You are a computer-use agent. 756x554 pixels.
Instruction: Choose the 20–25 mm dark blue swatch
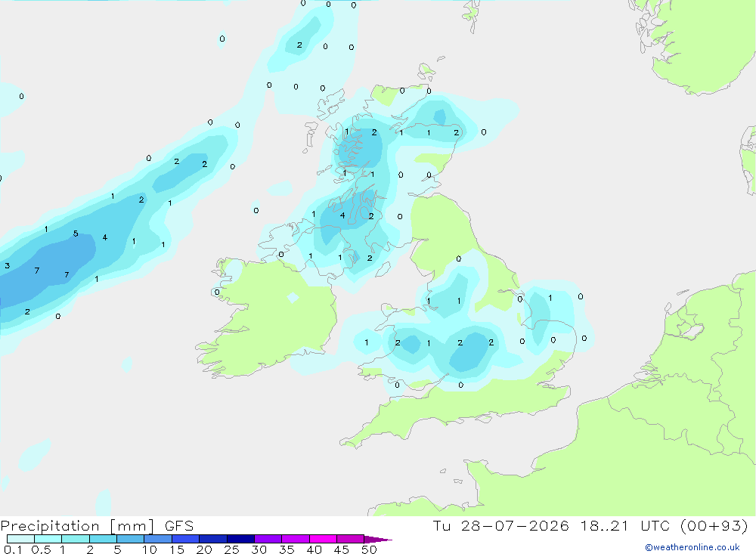tap(212, 539)
